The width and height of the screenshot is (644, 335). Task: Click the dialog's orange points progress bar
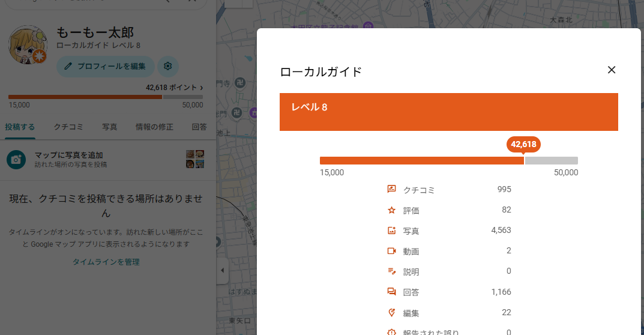click(421, 160)
